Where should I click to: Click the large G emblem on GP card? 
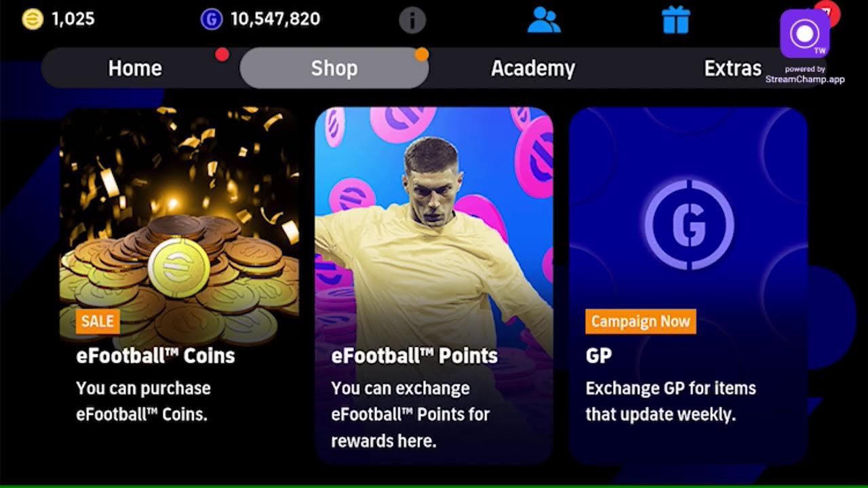(688, 224)
